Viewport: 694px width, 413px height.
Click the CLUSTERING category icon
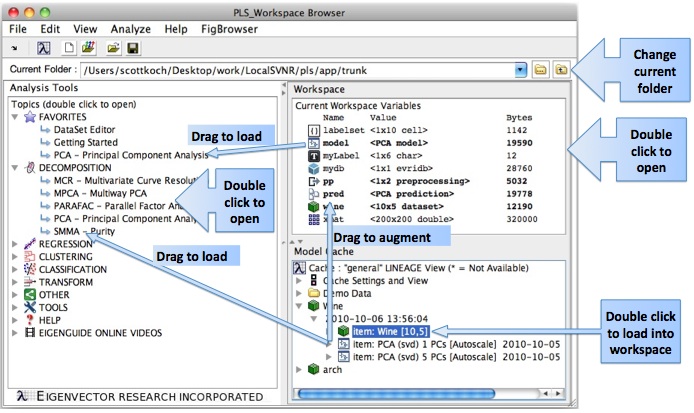[x=30, y=257]
